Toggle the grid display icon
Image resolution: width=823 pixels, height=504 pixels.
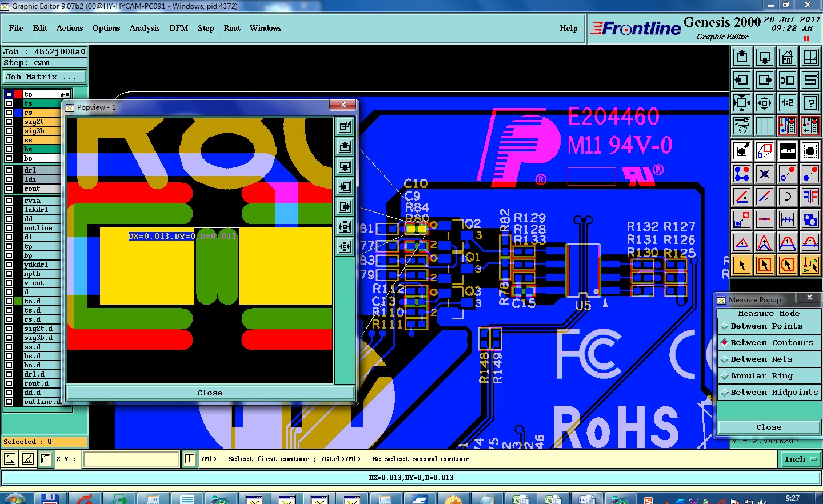(765, 126)
